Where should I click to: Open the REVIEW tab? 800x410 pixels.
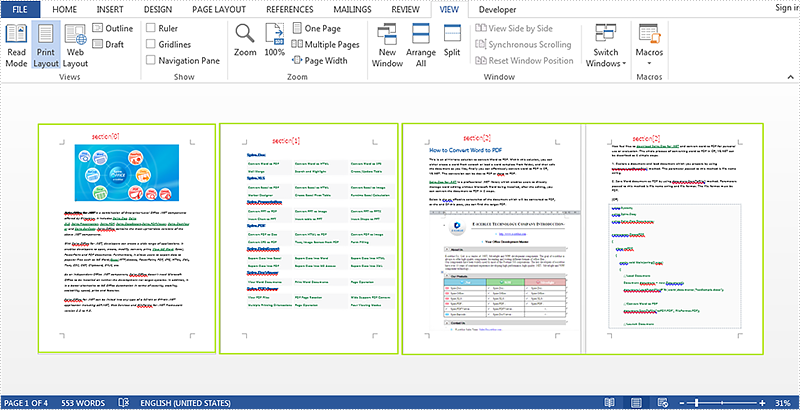(406, 9)
